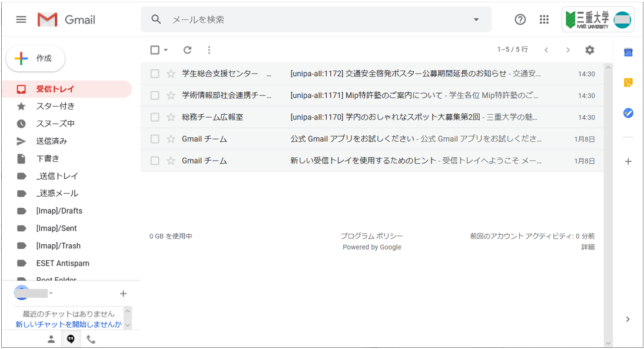
Task: Open the chat user status dropdown arrow
Action: coord(51,293)
